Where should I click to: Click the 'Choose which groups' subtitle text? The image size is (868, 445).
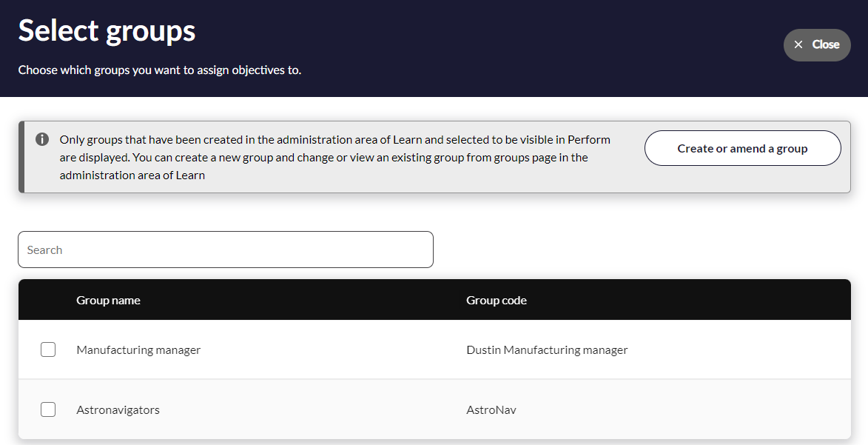click(x=160, y=70)
